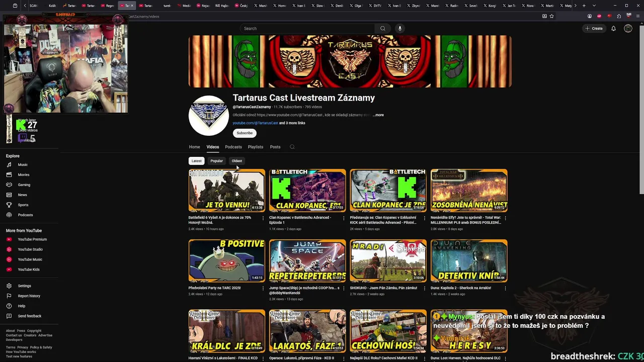644x362 pixels.
Task: Open options menu for Nenávidíte Elfy video
Action: tap(505, 218)
